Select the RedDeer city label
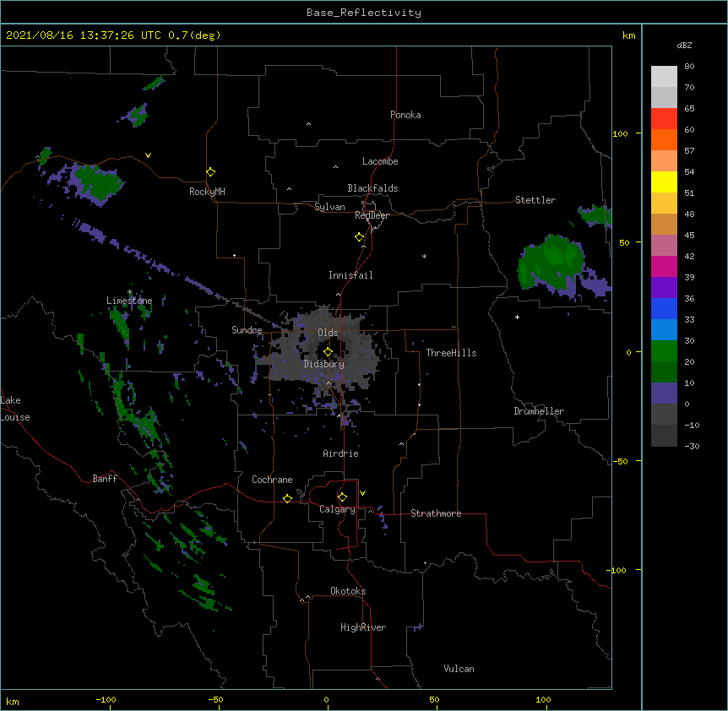The image size is (728, 711). pos(372,215)
